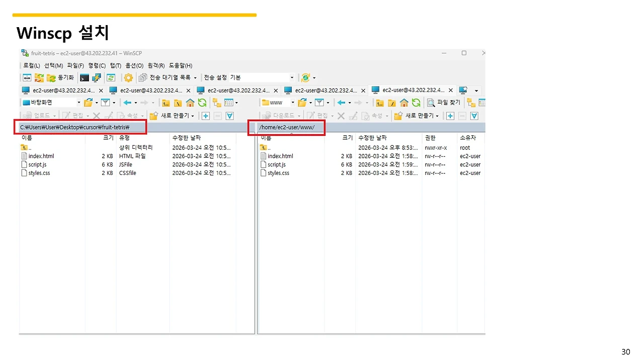644x362 pixels.
Task: Click the remote panel filter icon
Action: pos(319,103)
